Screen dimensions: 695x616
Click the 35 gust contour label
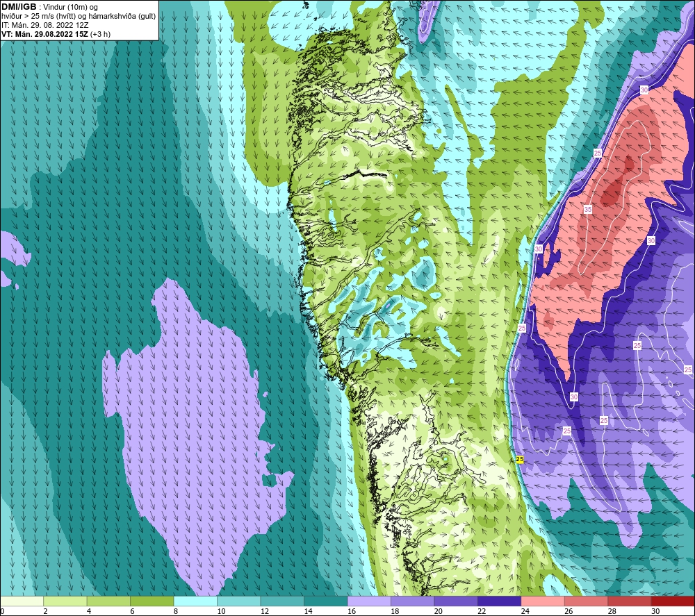coord(588,210)
